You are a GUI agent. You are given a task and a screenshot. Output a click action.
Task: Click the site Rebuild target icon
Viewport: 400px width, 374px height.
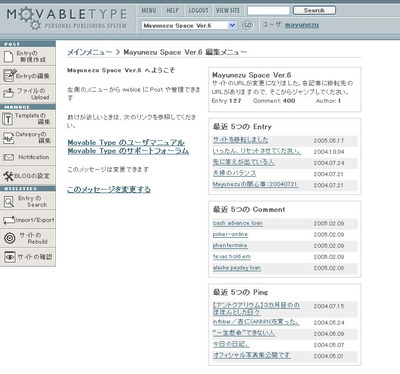pyautogui.click(x=9, y=238)
